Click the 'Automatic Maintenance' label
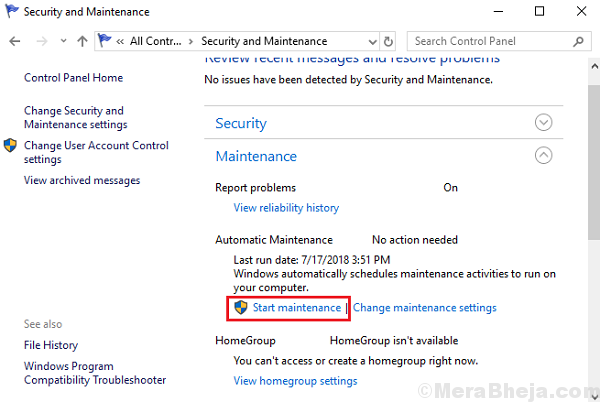Image resolution: width=600 pixels, height=402 pixels. 274,240
